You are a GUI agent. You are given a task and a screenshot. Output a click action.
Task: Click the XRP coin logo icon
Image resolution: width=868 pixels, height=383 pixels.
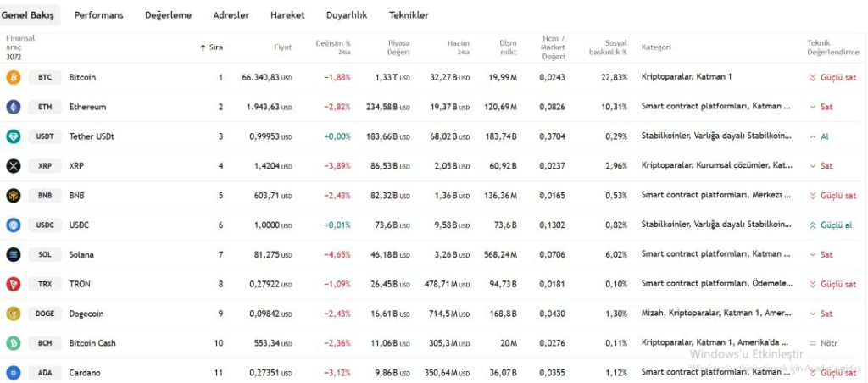[x=14, y=166]
